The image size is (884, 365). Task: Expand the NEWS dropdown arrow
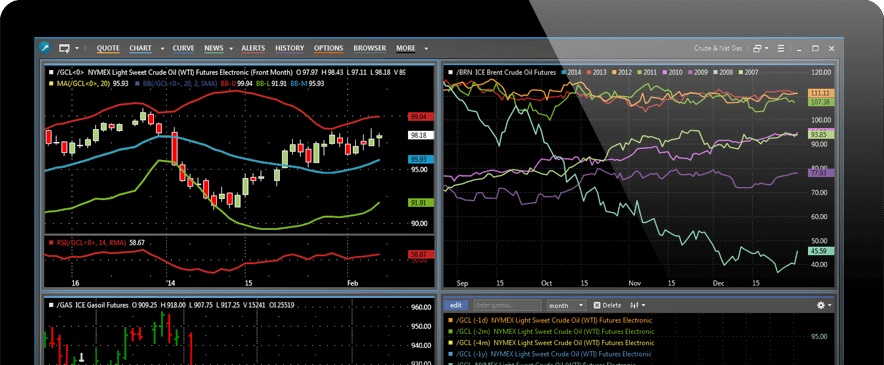click(231, 49)
